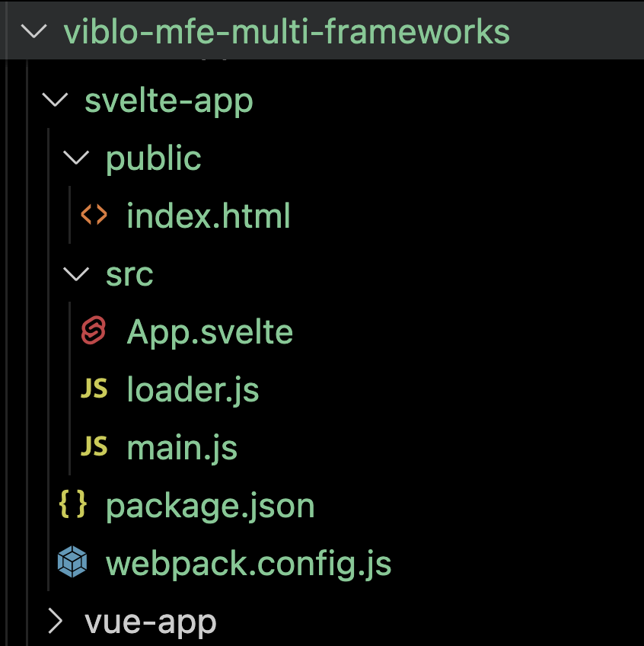
Task: Click the JS icon beside loader.js
Action: pyautogui.click(x=94, y=389)
